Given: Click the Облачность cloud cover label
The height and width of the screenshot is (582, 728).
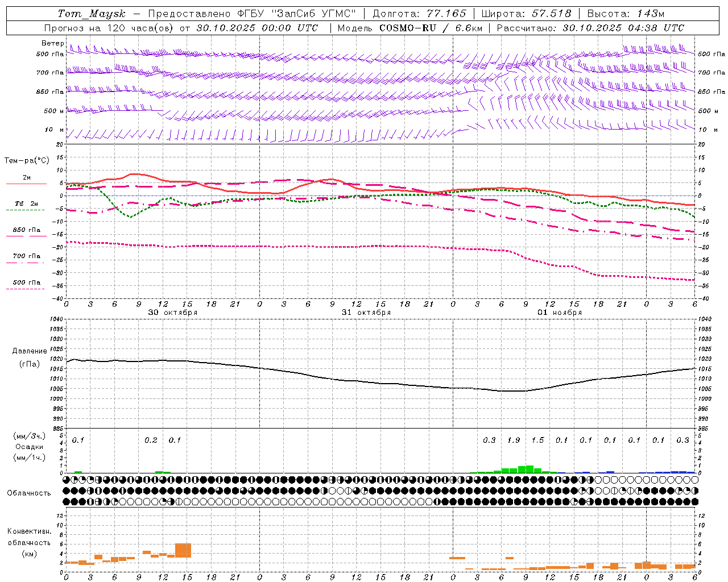Looking at the screenshot, I should point(29,493).
